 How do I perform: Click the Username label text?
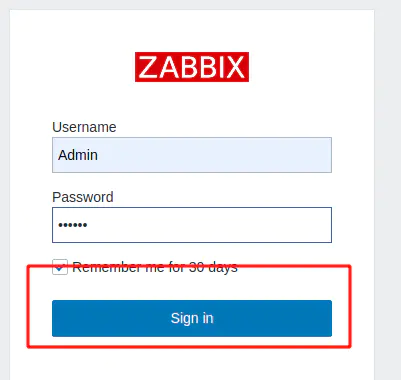[x=84, y=127]
